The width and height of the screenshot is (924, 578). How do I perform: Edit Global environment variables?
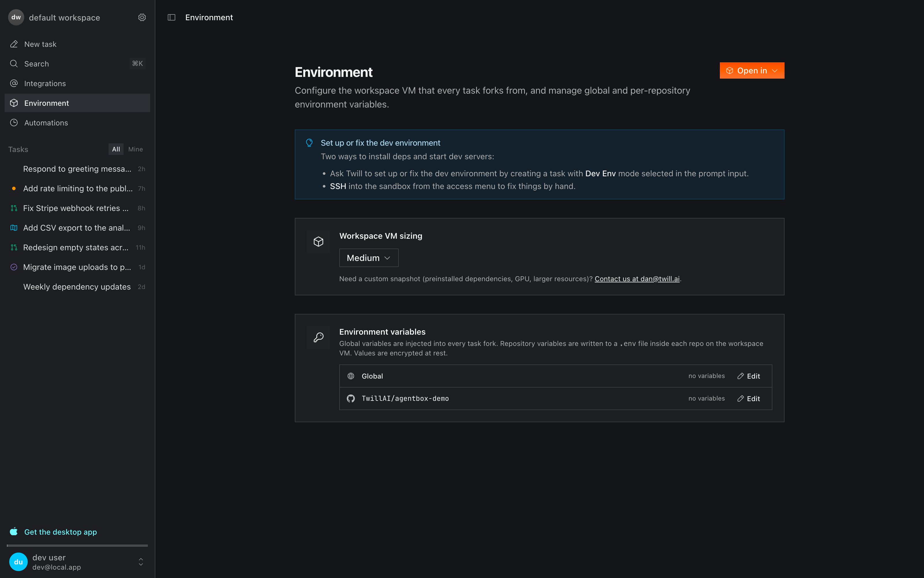click(749, 376)
